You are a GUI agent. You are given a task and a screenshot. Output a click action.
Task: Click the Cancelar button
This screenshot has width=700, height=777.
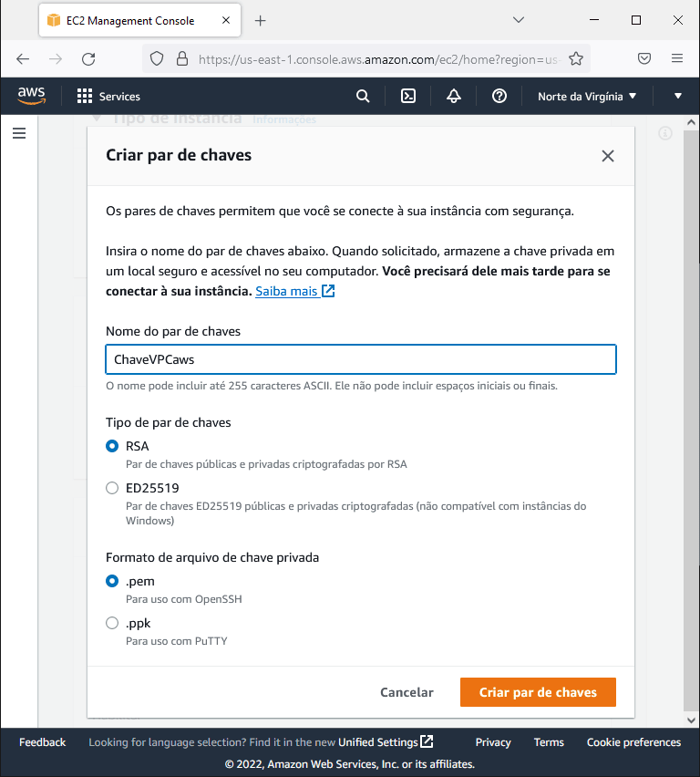point(407,692)
